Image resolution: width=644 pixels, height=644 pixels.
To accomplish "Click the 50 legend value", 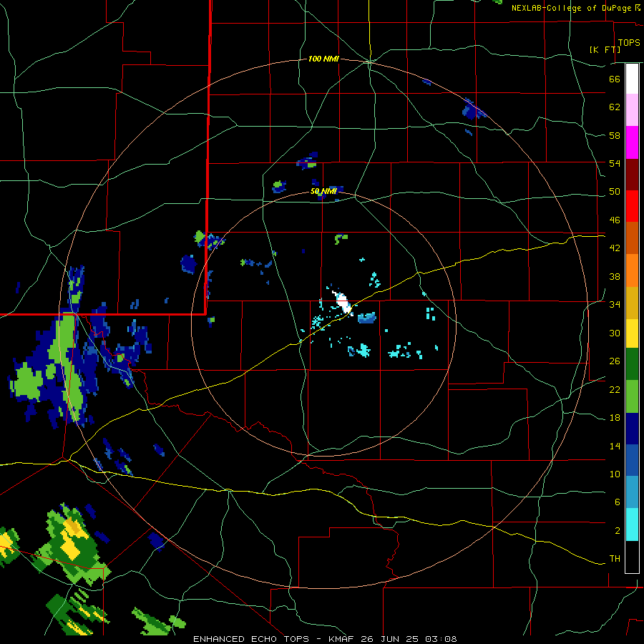I will pos(615,191).
